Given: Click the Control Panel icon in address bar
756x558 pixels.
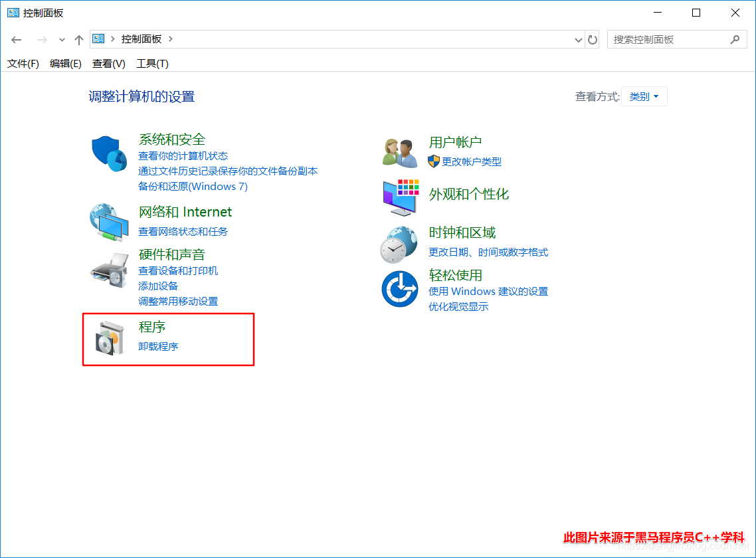Looking at the screenshot, I should pos(98,39).
